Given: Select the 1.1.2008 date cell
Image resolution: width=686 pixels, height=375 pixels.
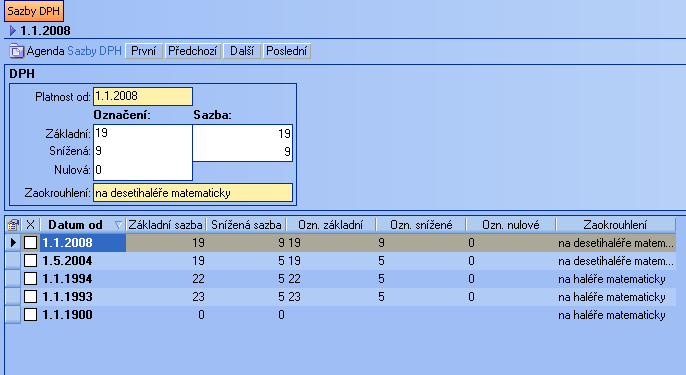Looking at the screenshot, I should (x=83, y=243).
